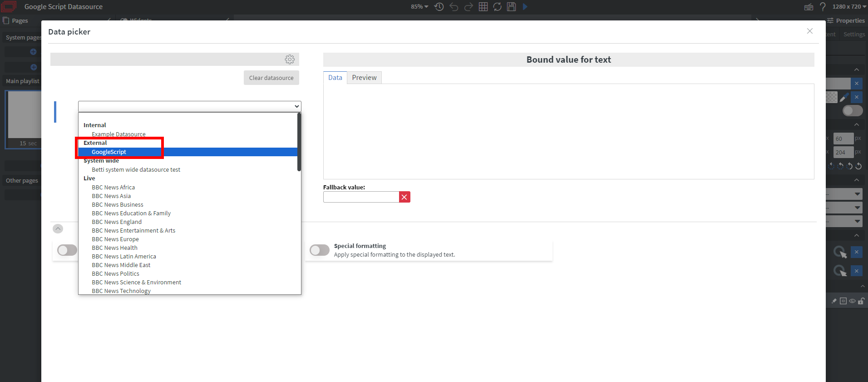Image resolution: width=868 pixels, height=382 pixels.
Task: Choose BBC News Europe
Action: click(x=115, y=239)
